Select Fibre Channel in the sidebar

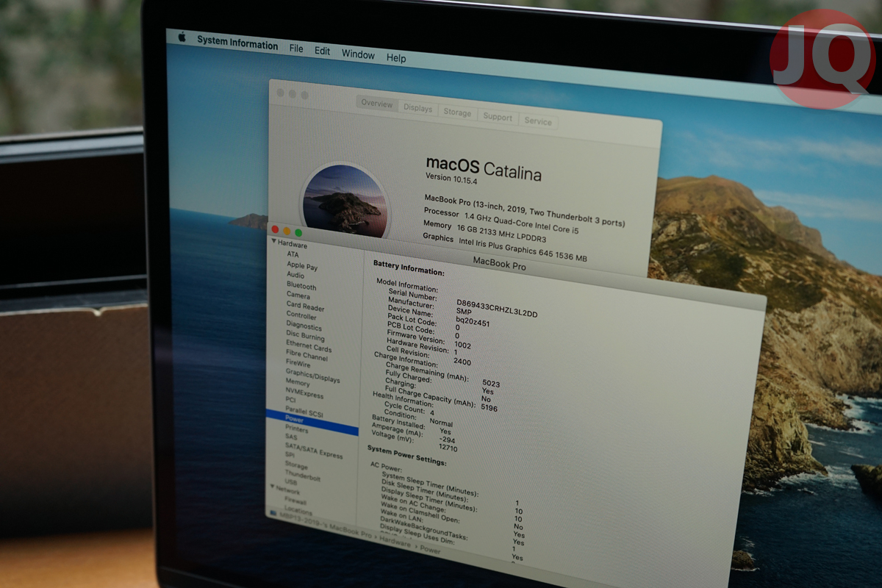[307, 356]
